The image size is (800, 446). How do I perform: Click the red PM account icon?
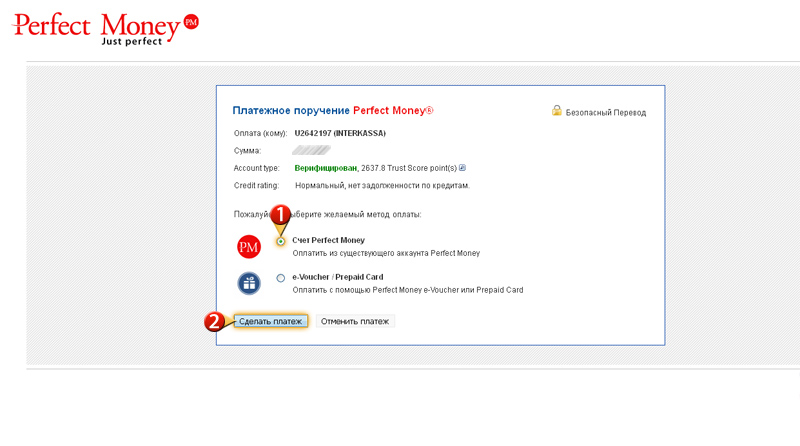(x=249, y=247)
